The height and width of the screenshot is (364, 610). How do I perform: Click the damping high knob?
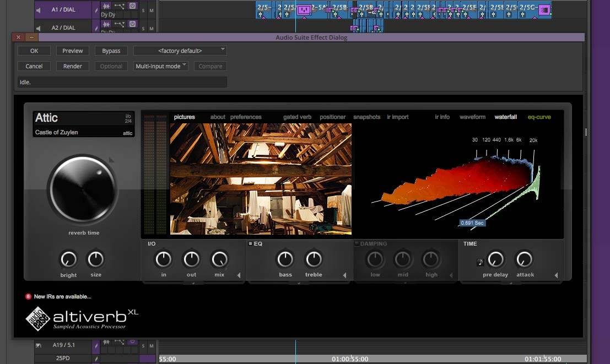(431, 259)
